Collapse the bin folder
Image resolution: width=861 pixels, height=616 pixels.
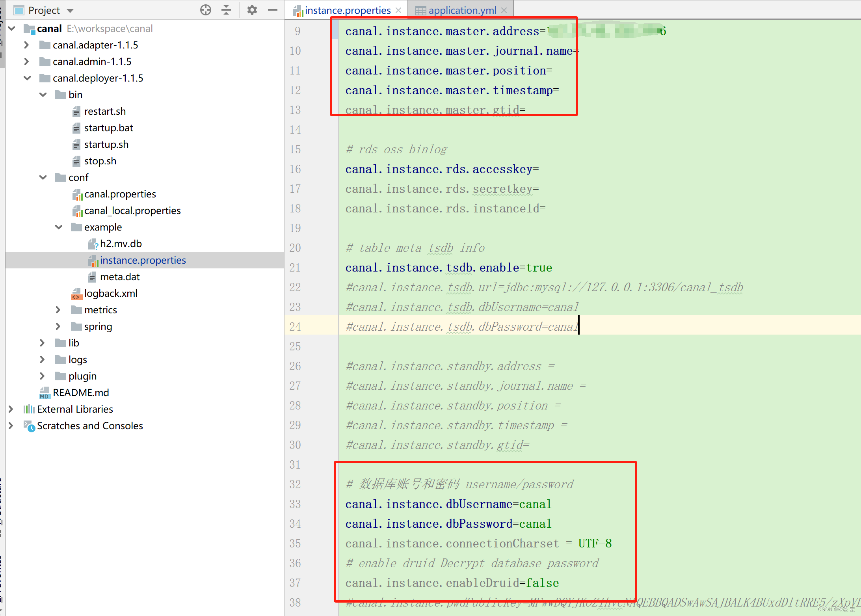point(43,95)
